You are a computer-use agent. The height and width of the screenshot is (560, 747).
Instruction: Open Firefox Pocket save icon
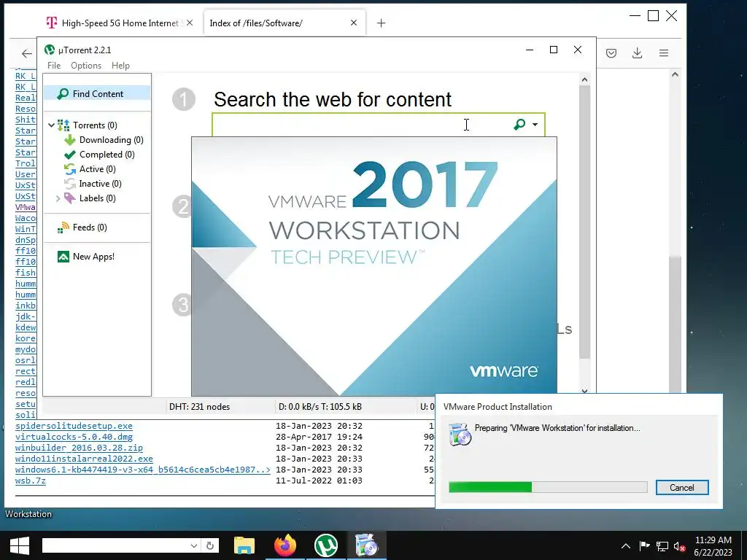611,53
